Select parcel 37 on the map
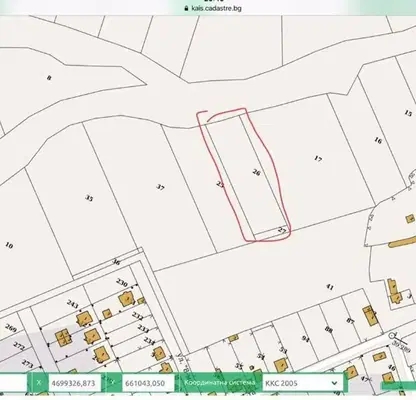The image size is (416, 400). [160, 187]
